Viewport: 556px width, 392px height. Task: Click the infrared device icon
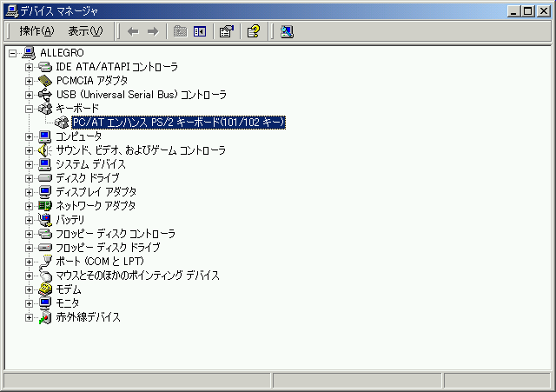click(45, 317)
